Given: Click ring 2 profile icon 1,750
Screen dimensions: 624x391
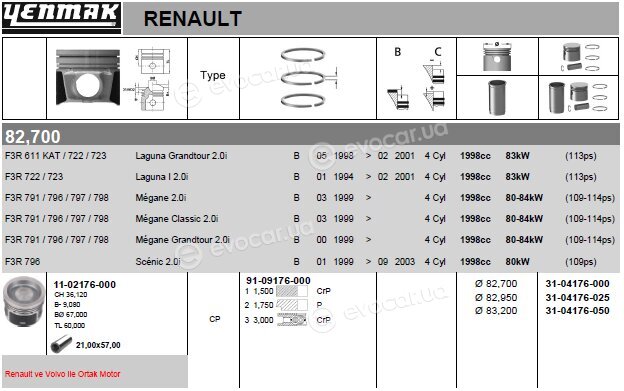Looking at the screenshot, I should [x=292, y=305].
